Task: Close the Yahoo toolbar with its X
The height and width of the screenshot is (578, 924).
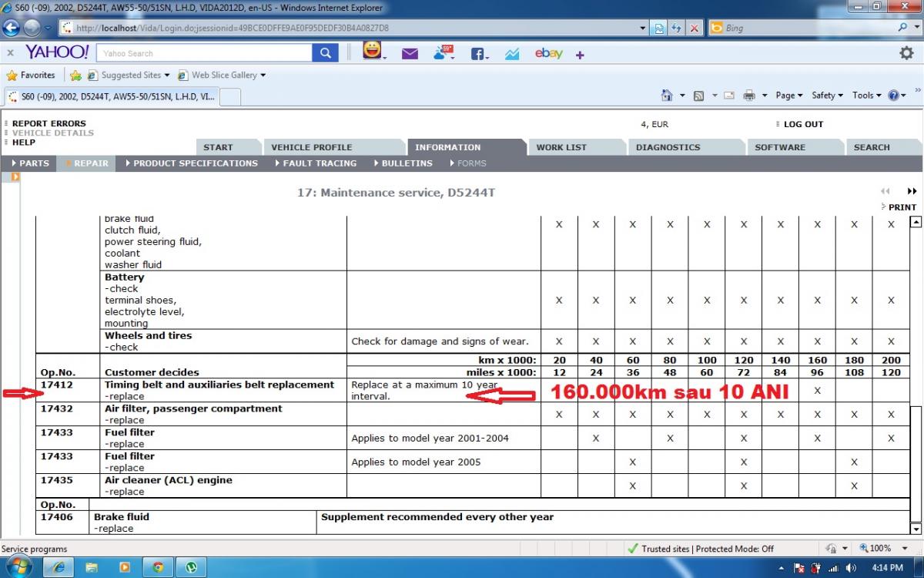Action: pos(10,53)
